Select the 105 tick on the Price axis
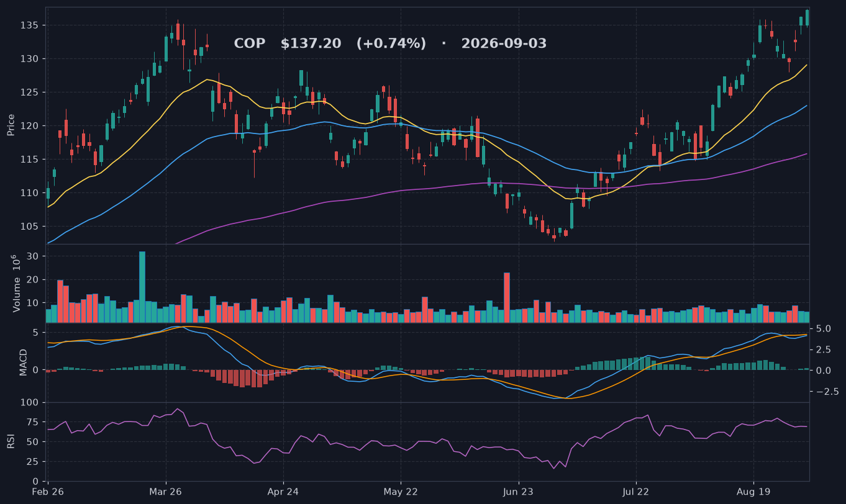 click(x=30, y=226)
